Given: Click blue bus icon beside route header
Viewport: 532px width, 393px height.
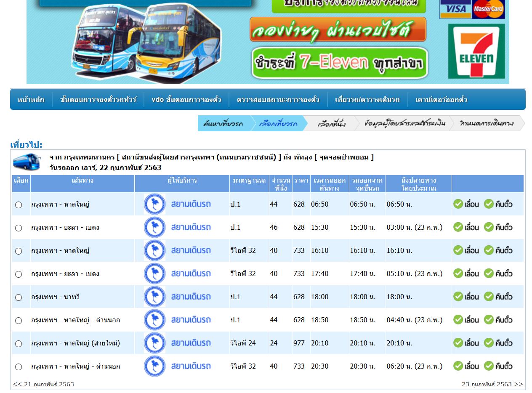Looking at the screenshot, I should pyautogui.click(x=27, y=162).
